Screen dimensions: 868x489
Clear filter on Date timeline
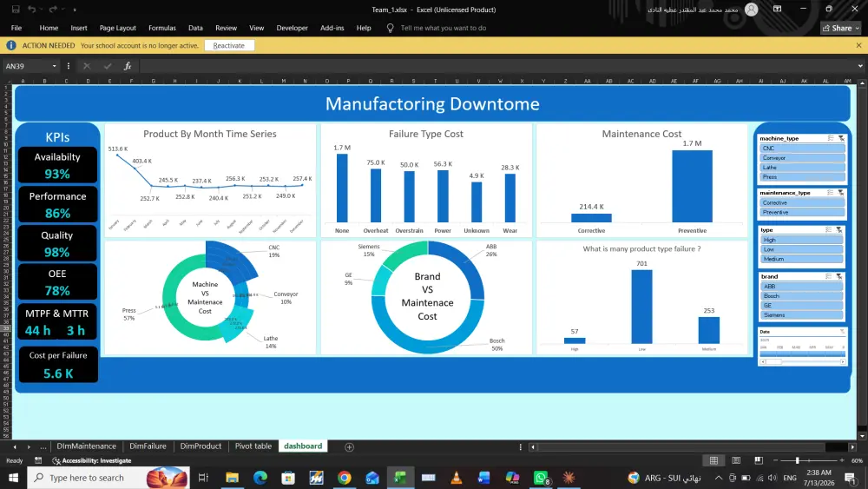point(842,332)
